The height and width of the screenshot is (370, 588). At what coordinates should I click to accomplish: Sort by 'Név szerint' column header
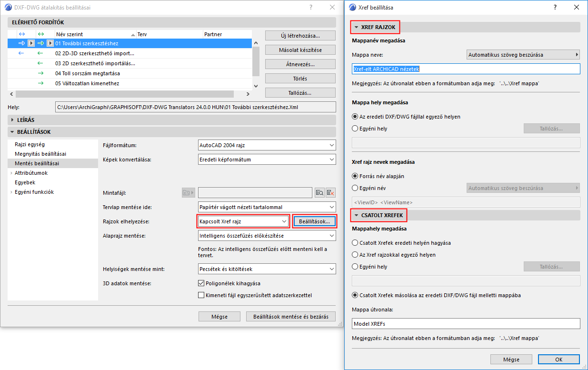click(x=95, y=34)
